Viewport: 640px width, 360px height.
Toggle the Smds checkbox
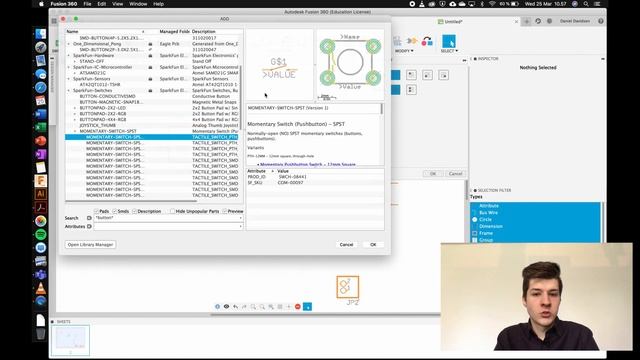pyautogui.click(x=115, y=211)
